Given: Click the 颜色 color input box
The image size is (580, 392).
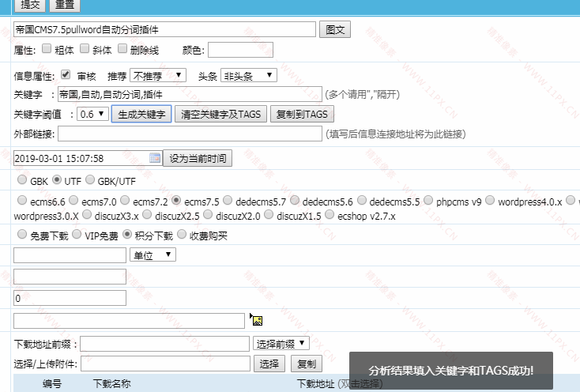Looking at the screenshot, I should tap(240, 50).
